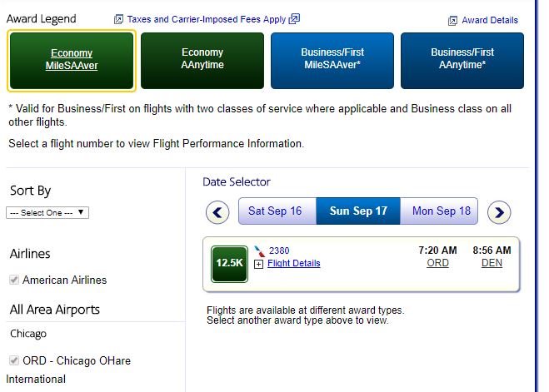Select the Sun Sep 17 date tab
The height and width of the screenshot is (392, 549).
click(x=358, y=211)
